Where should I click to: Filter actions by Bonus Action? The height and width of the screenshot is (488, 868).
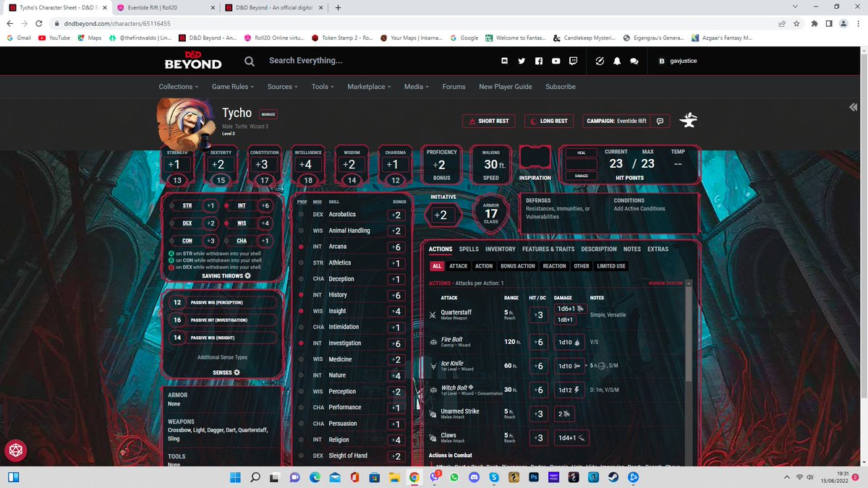pyautogui.click(x=518, y=266)
